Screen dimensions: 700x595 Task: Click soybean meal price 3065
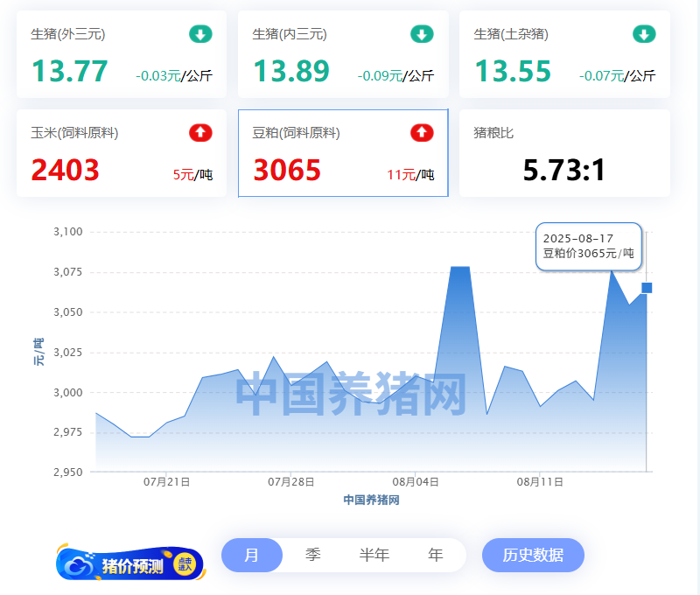click(x=287, y=170)
